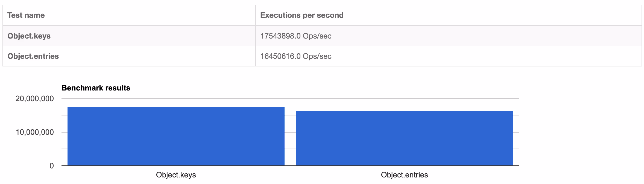The image size is (644, 184).
Task: Click empty chart area right of Object.entries bar
Action: [516, 137]
